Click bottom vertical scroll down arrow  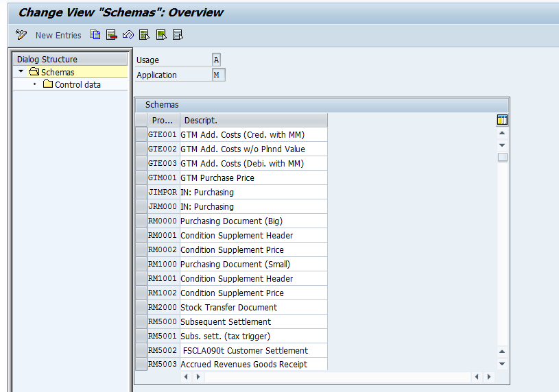(502, 364)
